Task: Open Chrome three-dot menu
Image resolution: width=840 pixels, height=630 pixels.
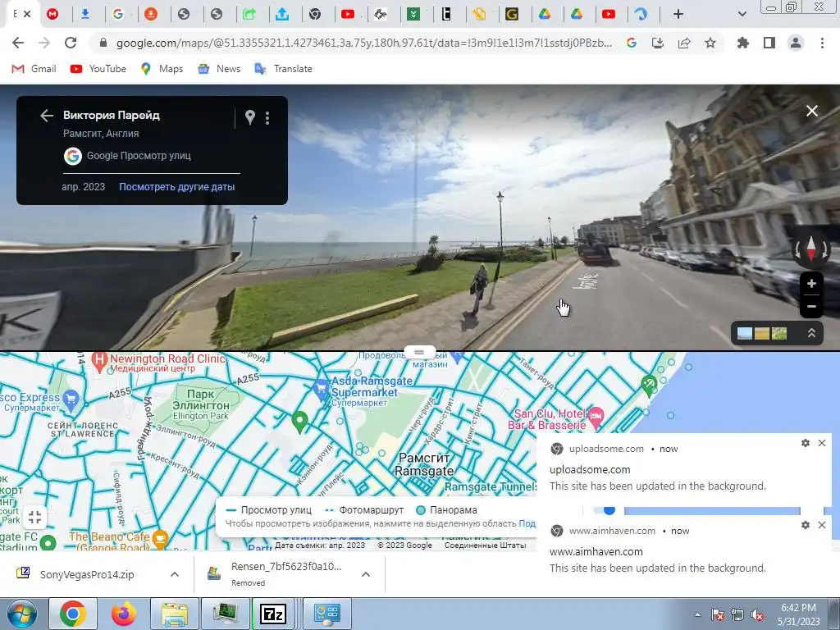Action: pos(822,43)
